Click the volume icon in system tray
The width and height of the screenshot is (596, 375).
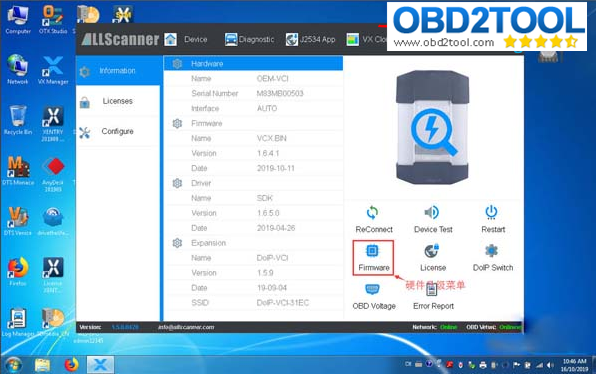click(x=550, y=365)
